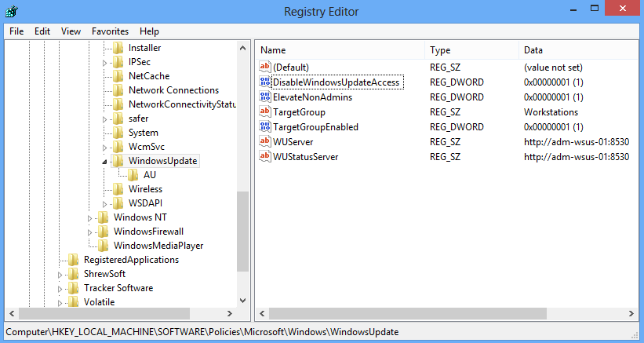Open the Help menu
Screen dimensions: 644x343
(x=149, y=31)
